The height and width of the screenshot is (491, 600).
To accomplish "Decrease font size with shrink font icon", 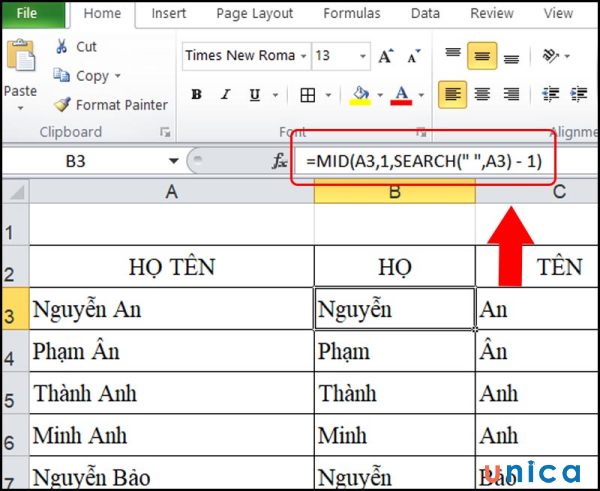I will coord(413,56).
